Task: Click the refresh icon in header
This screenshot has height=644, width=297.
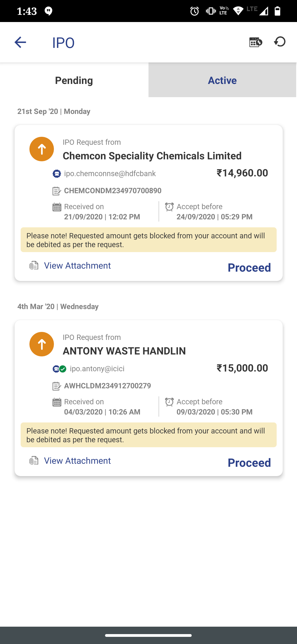Action: [x=280, y=42]
